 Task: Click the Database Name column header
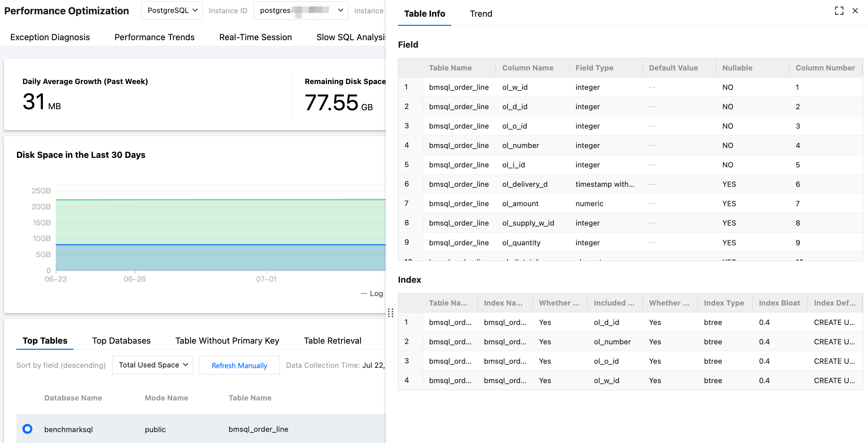pyautogui.click(x=73, y=398)
